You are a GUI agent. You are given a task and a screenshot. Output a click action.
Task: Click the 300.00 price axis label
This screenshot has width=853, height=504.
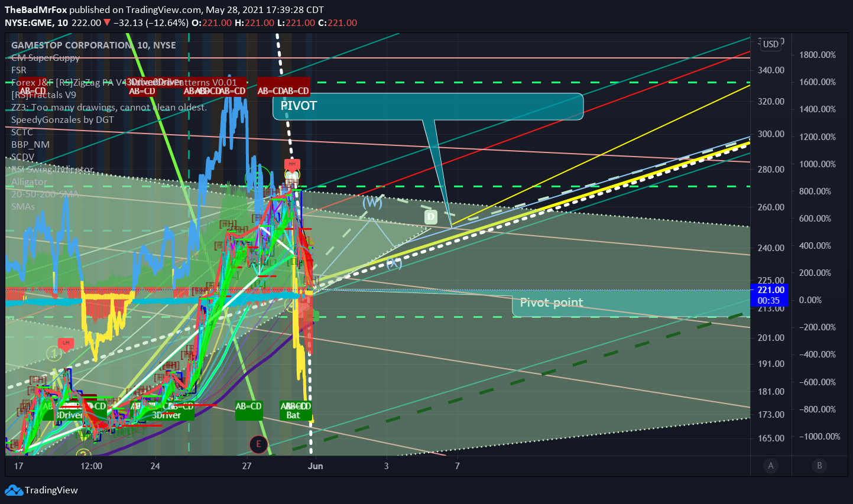tap(771, 134)
